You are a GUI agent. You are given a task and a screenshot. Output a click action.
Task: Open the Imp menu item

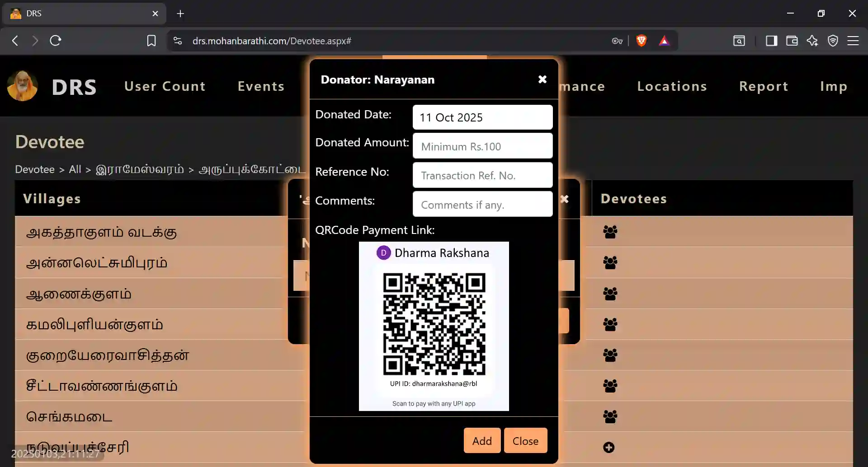coord(834,86)
